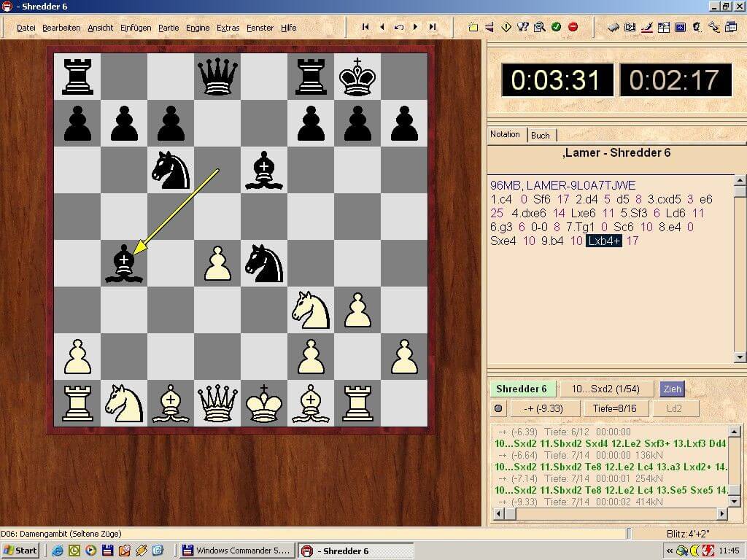This screenshot has width=747, height=560.
Task: Select the white knight on f3
Action: [311, 310]
